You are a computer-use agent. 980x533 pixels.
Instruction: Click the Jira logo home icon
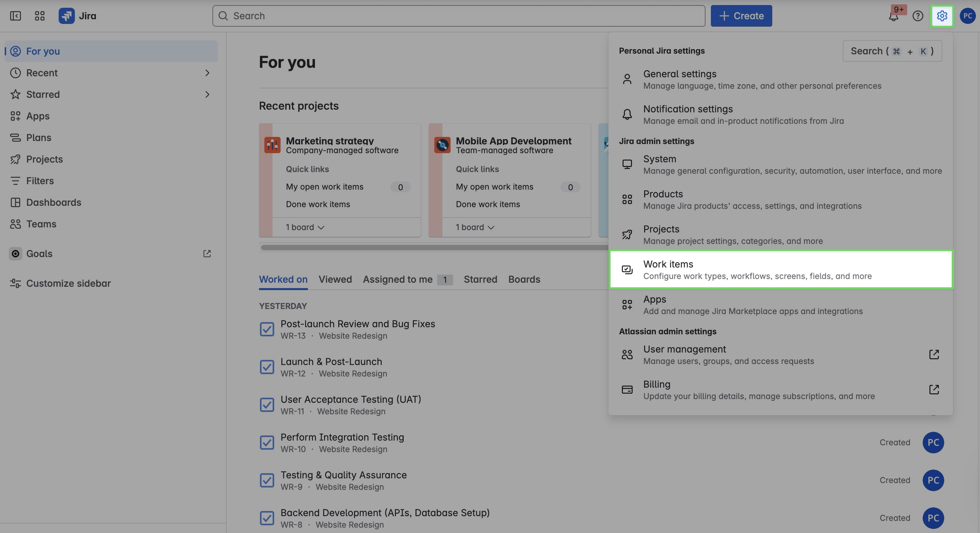[x=66, y=16]
